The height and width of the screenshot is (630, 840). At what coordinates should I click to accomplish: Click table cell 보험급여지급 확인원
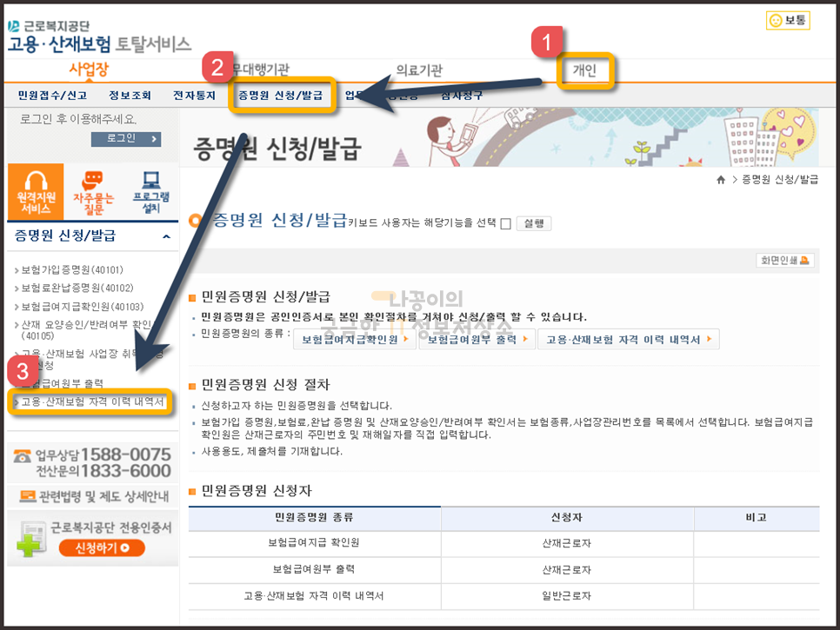point(314,543)
